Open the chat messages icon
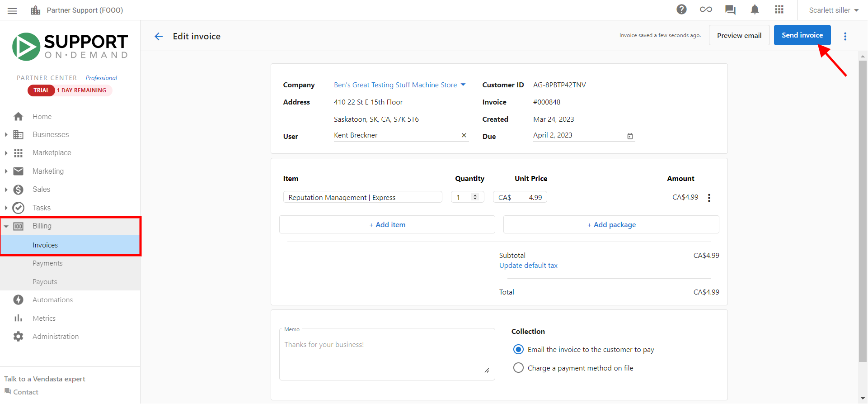 (730, 10)
